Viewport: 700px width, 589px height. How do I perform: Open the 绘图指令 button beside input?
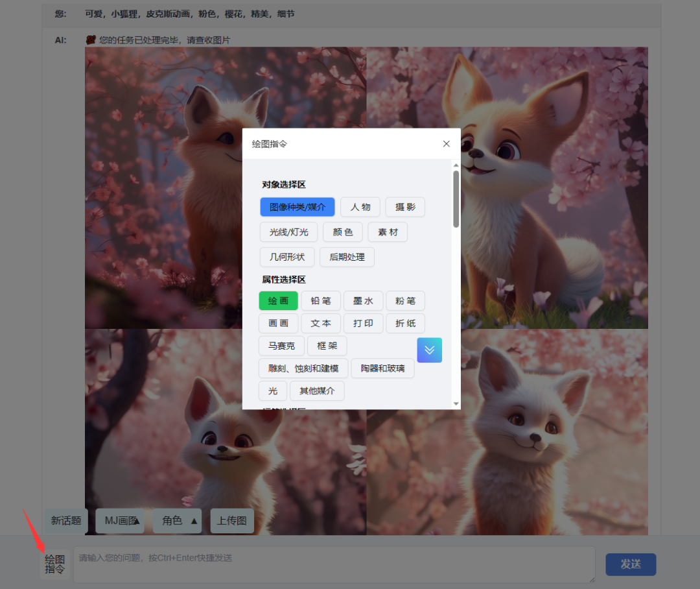click(55, 564)
